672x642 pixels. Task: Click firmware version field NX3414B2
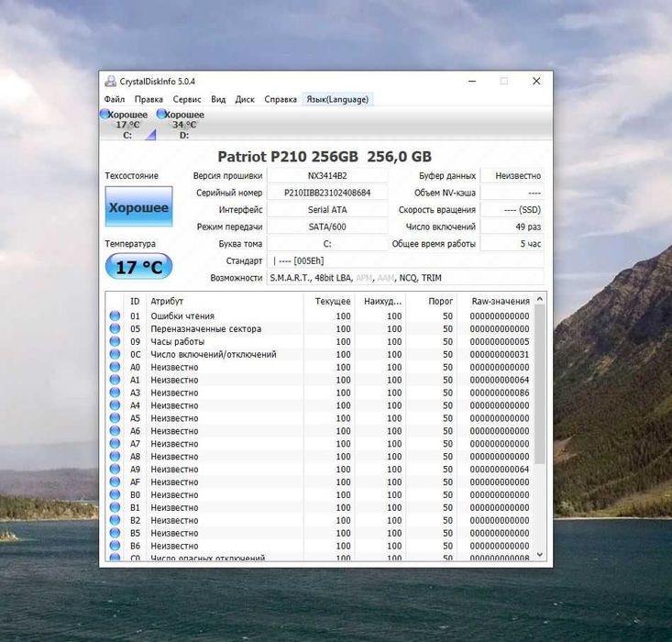coord(327,175)
